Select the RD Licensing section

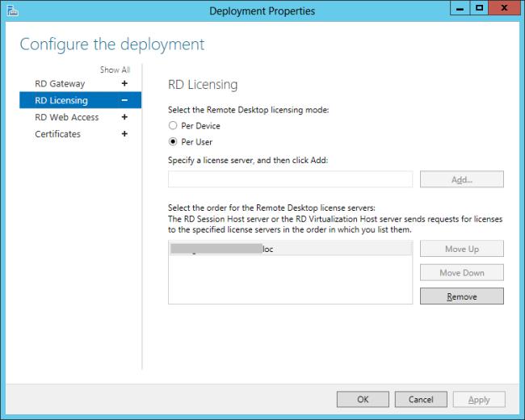pyautogui.click(x=61, y=101)
